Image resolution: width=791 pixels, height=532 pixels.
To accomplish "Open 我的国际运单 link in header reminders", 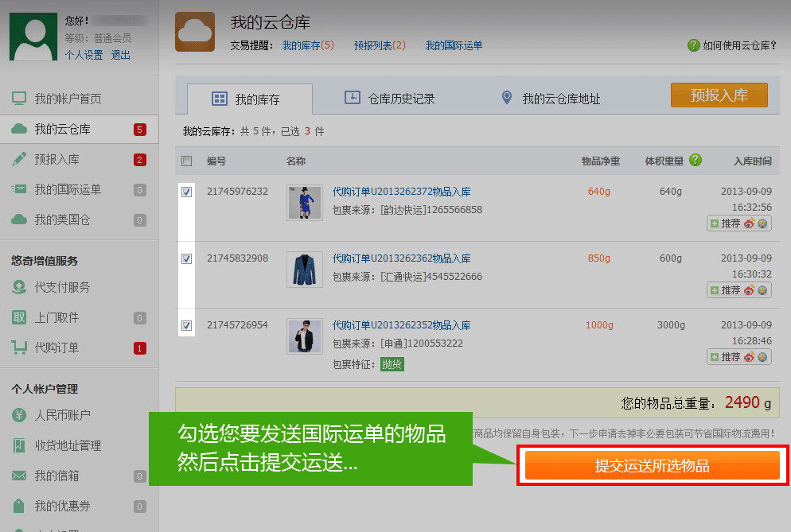I will 454,45.
